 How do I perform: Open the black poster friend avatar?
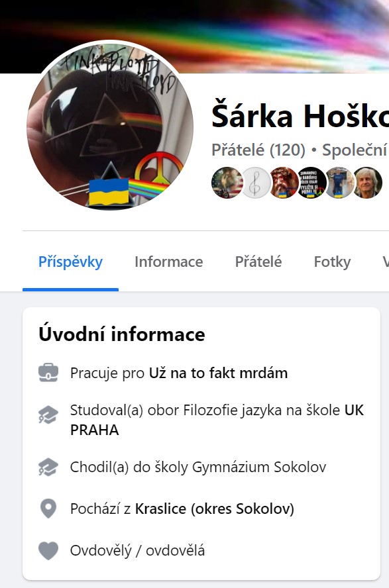click(311, 183)
